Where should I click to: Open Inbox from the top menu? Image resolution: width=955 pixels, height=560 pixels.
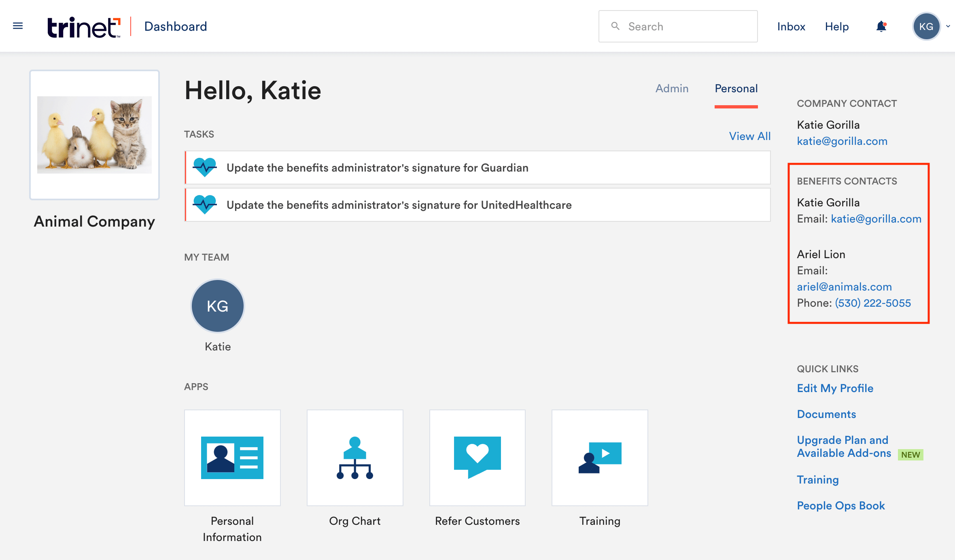(x=791, y=26)
